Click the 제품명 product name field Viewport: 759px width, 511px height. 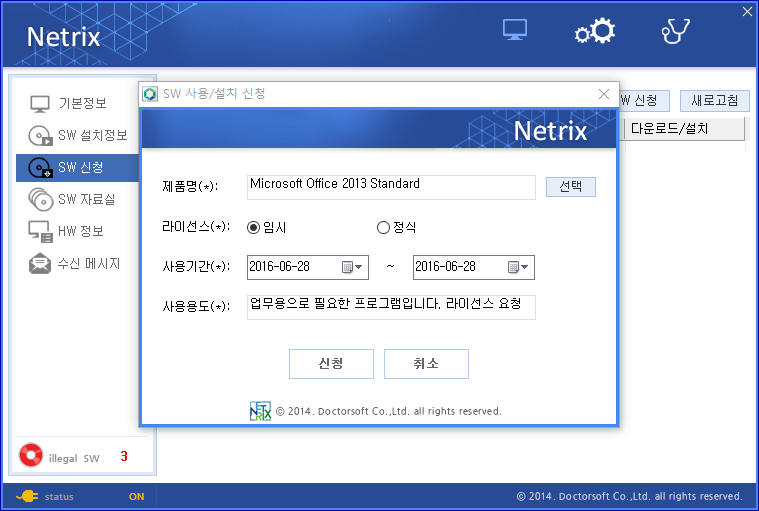(x=391, y=187)
